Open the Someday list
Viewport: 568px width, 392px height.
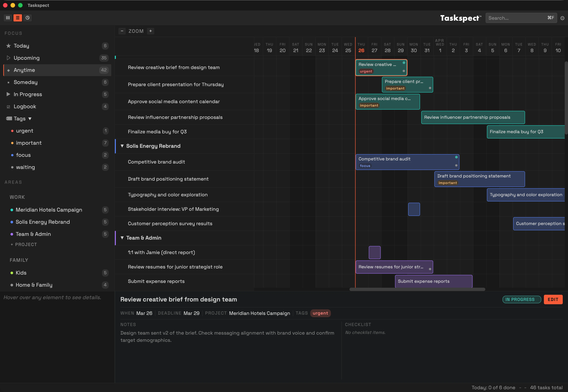pos(57,82)
